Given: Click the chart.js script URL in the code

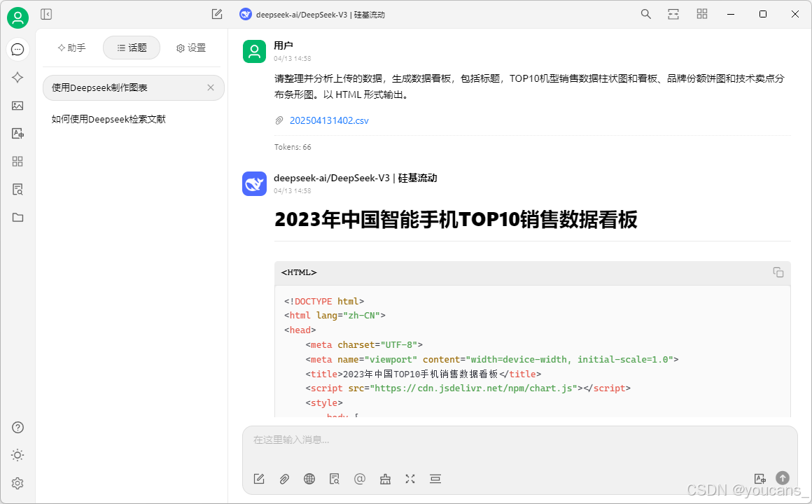Looking at the screenshot, I should pyautogui.click(x=473, y=388).
